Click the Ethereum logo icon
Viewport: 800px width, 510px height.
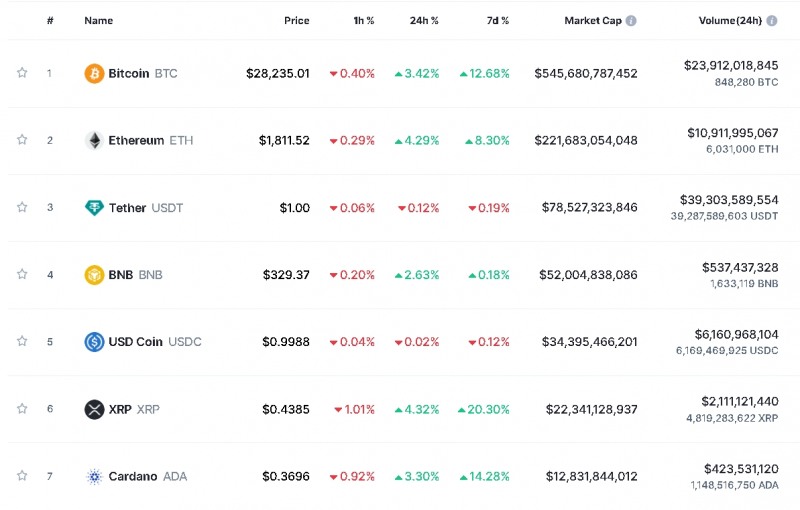tap(94, 140)
